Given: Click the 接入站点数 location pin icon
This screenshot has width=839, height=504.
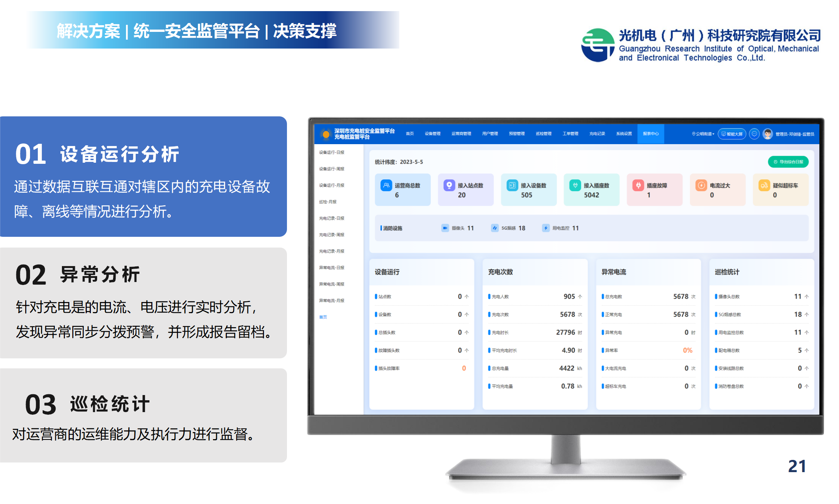Looking at the screenshot, I should coord(449,185).
